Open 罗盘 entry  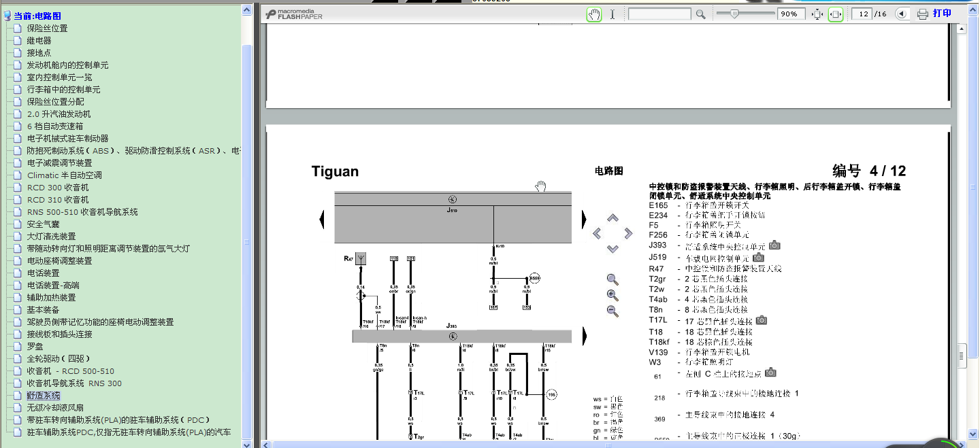point(35,346)
